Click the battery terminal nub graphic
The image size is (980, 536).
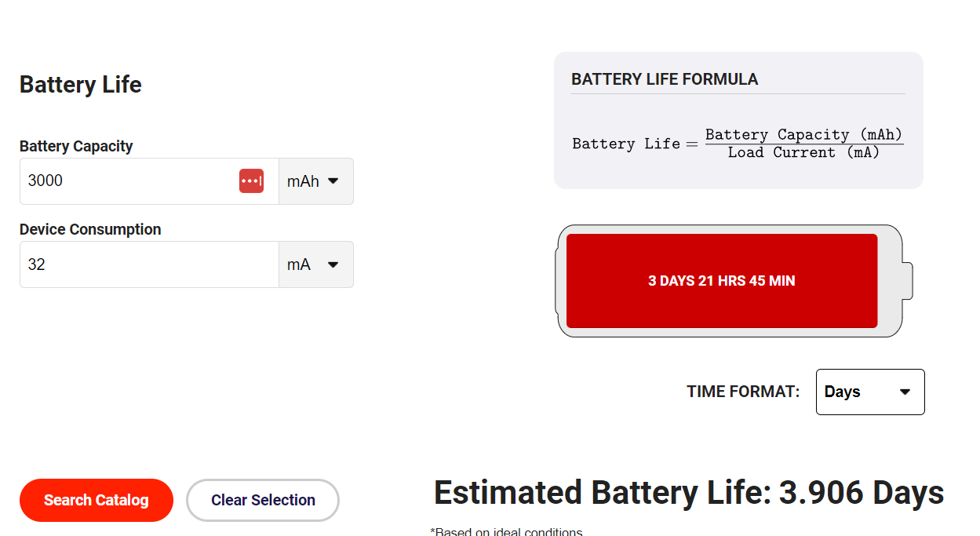click(x=908, y=281)
